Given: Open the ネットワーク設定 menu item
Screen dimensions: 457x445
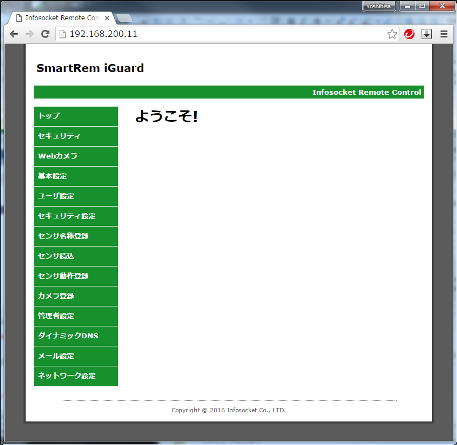Looking at the screenshot, I should (76, 376).
